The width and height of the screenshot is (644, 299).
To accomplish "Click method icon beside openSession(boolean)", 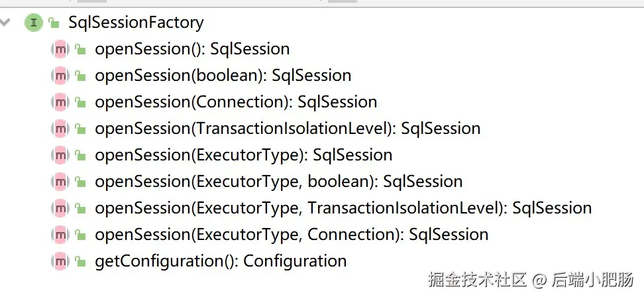I will click(x=60, y=76).
